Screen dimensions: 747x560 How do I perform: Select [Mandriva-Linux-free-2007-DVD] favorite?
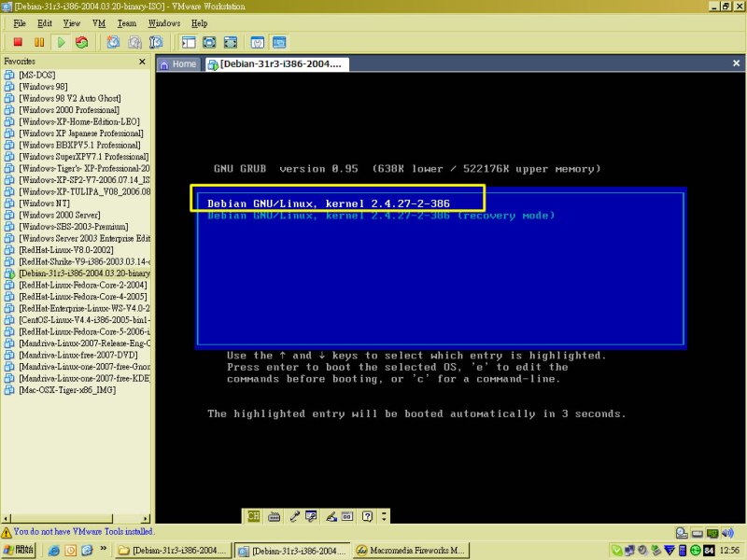click(x=78, y=356)
